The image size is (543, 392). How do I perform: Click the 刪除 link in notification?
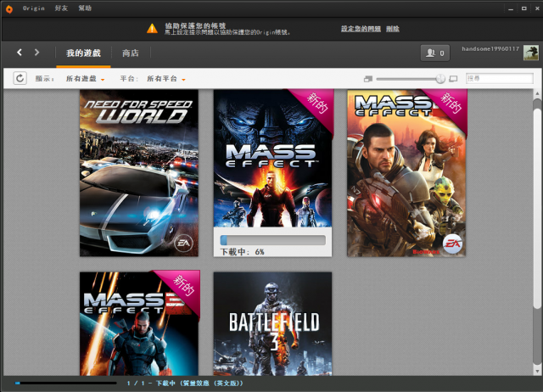tap(393, 29)
